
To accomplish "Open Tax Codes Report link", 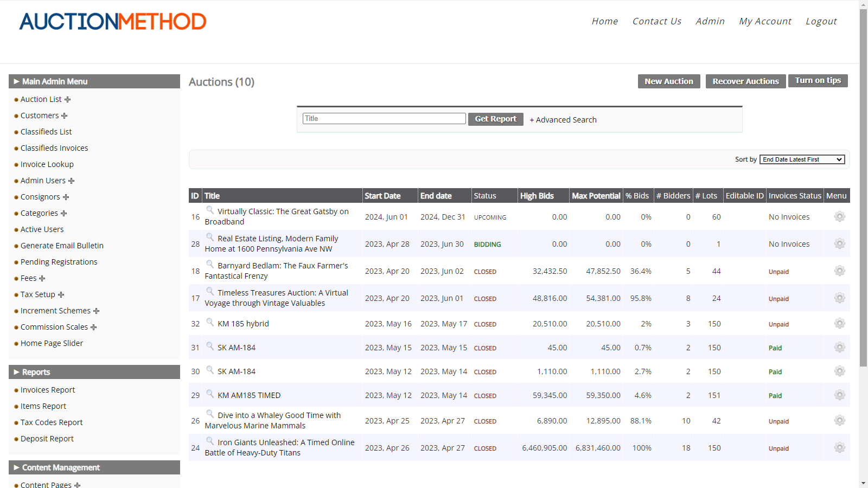I will point(52,422).
